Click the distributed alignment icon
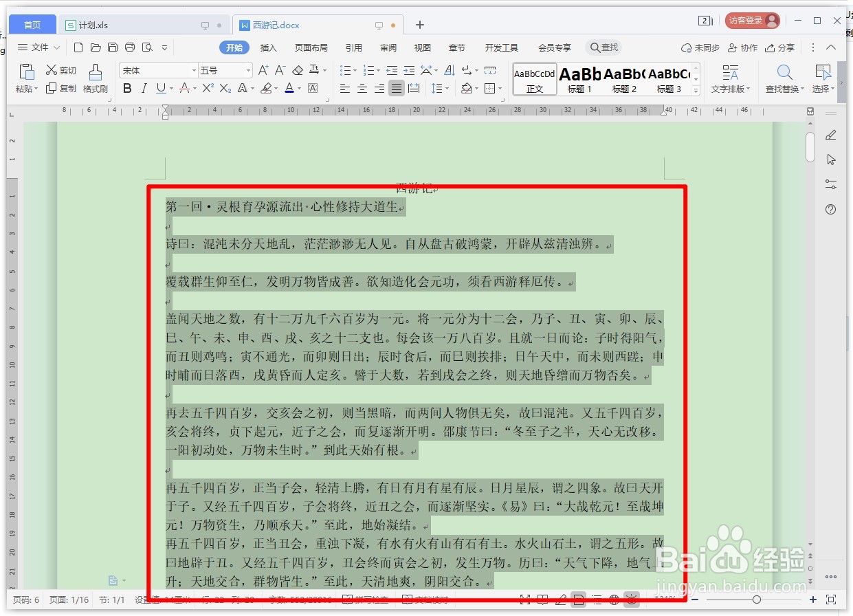The height and width of the screenshot is (616, 853). click(x=414, y=88)
